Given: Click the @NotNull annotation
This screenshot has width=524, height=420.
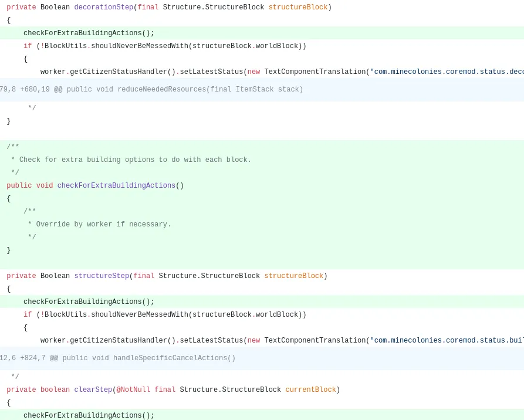Looking at the screenshot, I should tap(133, 389).
